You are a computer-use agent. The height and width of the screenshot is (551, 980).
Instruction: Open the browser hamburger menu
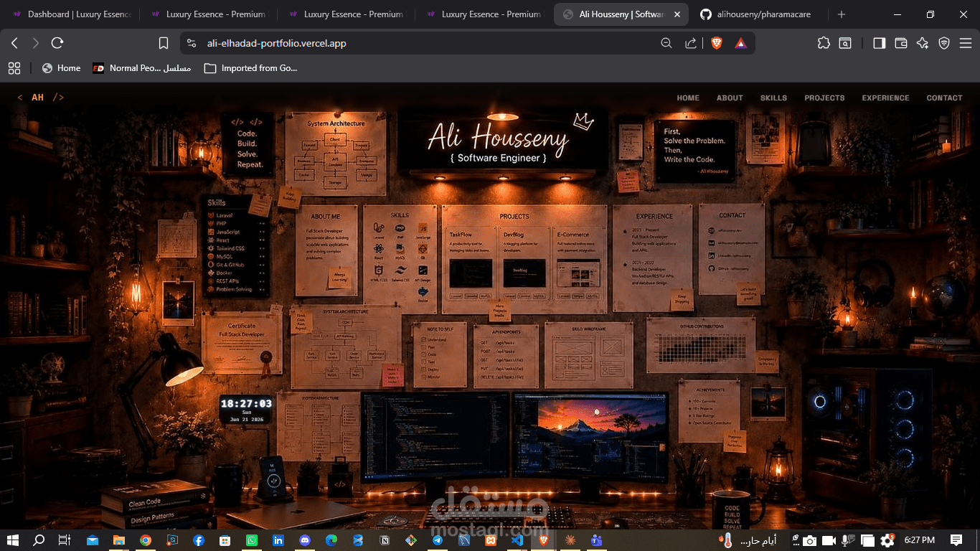966,43
